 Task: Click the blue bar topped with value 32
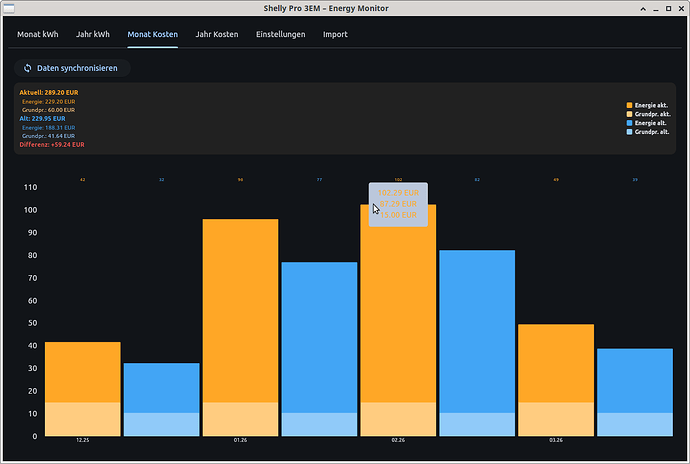(161, 388)
